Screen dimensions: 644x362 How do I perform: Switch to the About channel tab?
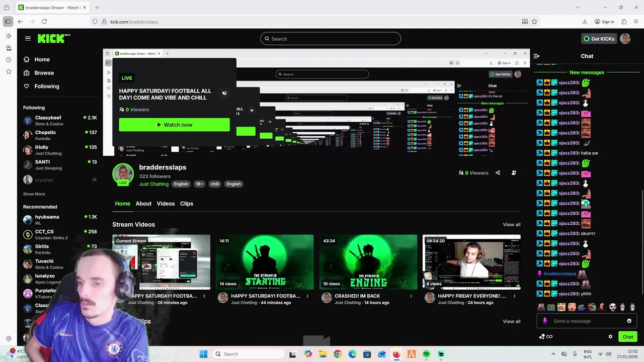pos(143,204)
